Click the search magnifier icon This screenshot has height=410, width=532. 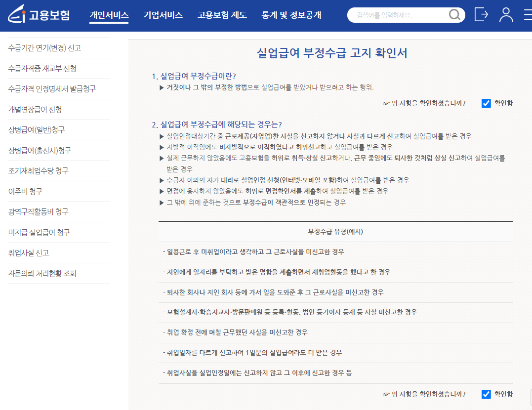[454, 15]
